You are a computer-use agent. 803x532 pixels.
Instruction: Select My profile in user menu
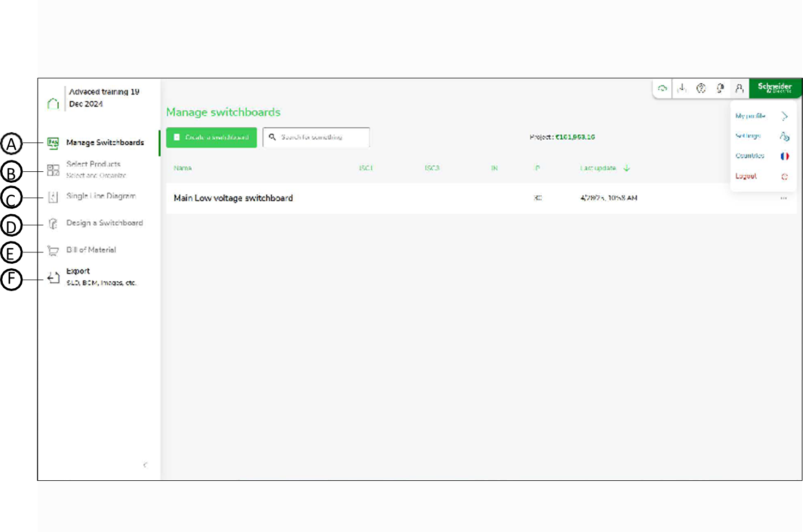pyautogui.click(x=750, y=116)
